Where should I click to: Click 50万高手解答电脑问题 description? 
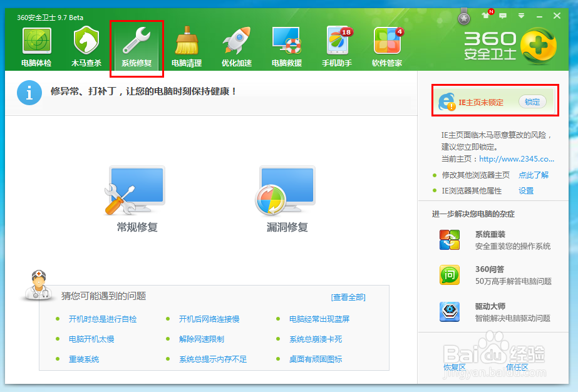click(513, 281)
